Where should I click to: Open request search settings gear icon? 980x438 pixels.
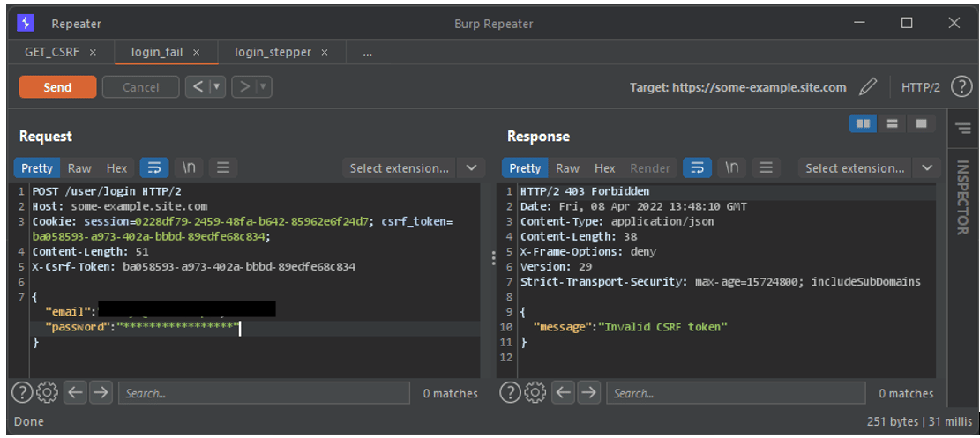(x=48, y=393)
